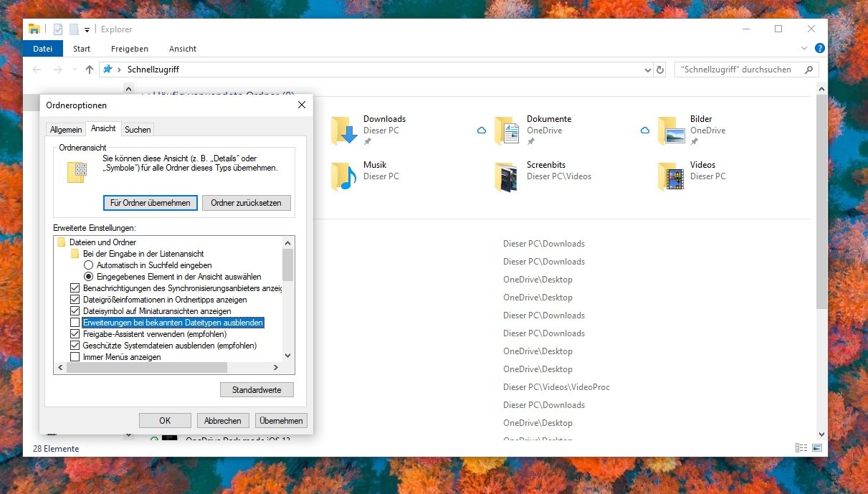The height and width of the screenshot is (494, 868).
Task: Uncheck Freigabe-Assistent verwenden
Action: click(75, 334)
